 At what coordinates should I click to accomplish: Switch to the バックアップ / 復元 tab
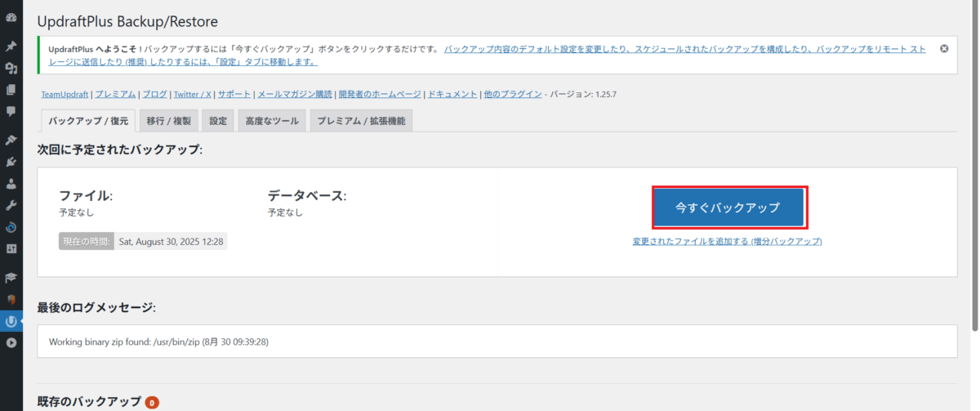(x=88, y=121)
